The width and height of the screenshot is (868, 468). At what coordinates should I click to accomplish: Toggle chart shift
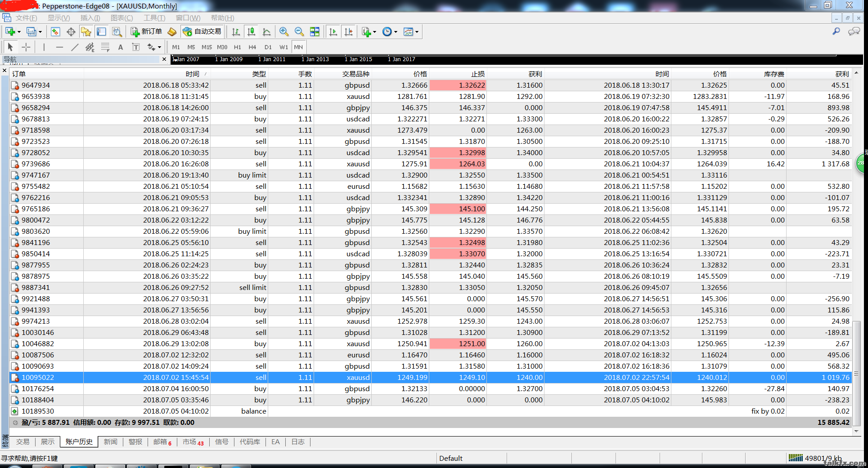[x=349, y=31]
